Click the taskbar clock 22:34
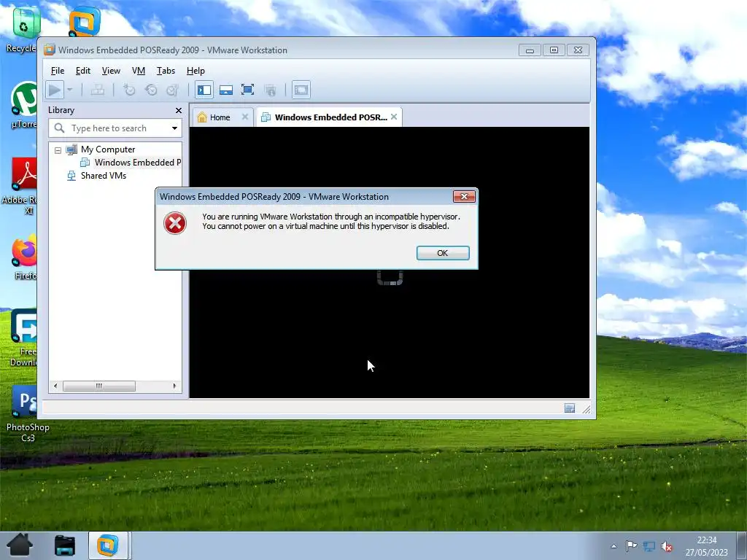 (x=707, y=540)
